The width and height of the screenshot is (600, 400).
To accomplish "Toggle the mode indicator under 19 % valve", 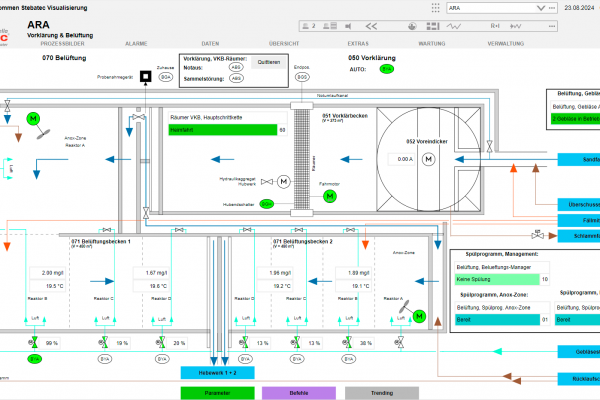I will pos(105,359).
